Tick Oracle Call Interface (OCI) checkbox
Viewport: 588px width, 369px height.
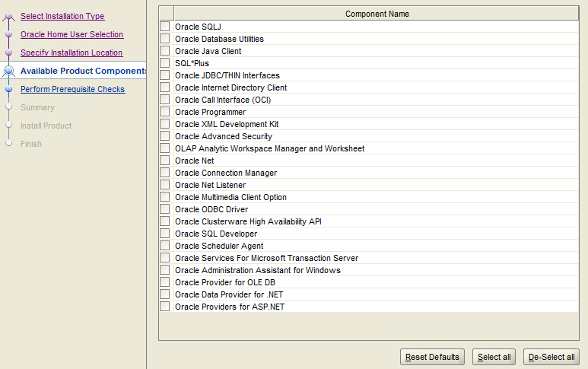[164, 100]
